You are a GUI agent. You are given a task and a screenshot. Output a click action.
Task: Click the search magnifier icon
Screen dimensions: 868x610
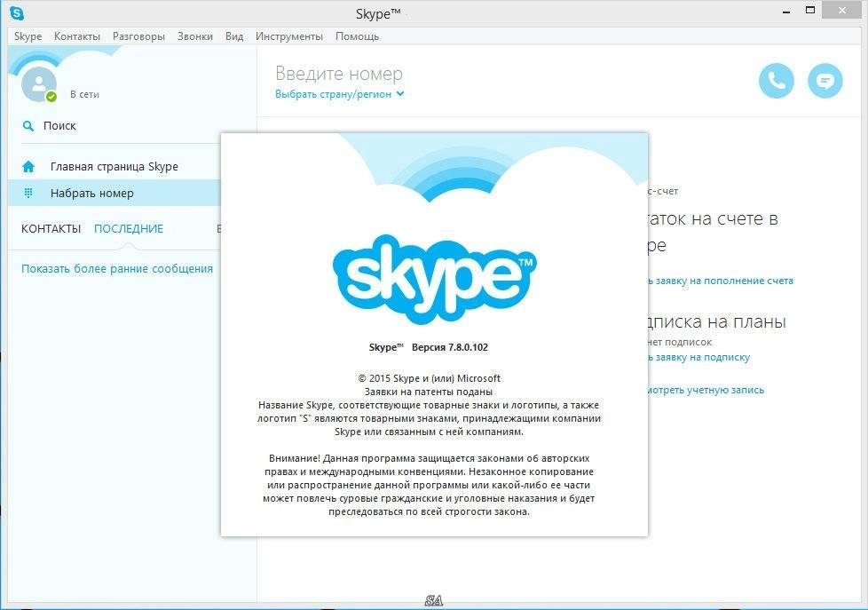click(x=28, y=126)
